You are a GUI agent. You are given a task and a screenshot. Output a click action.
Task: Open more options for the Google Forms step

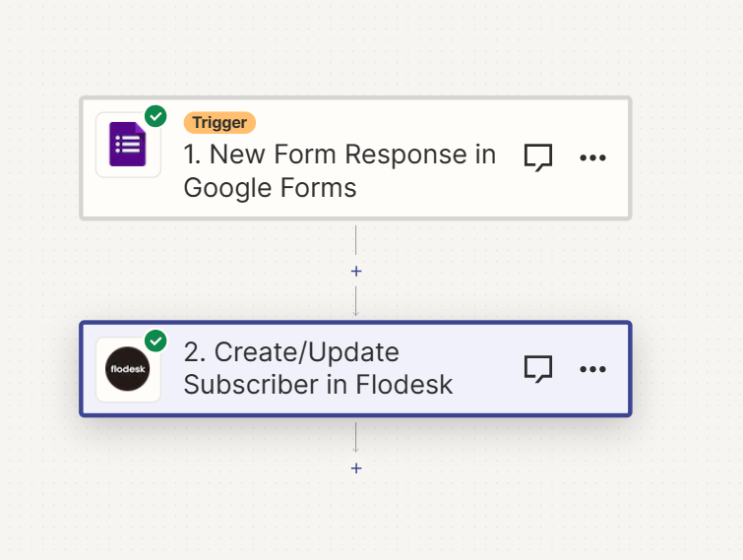(x=592, y=157)
